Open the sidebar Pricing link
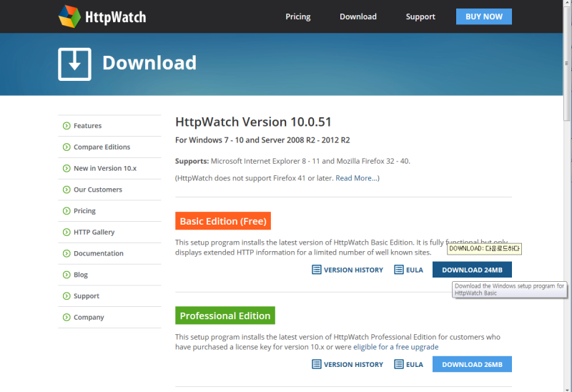This screenshot has height=392, width=572. click(x=84, y=211)
